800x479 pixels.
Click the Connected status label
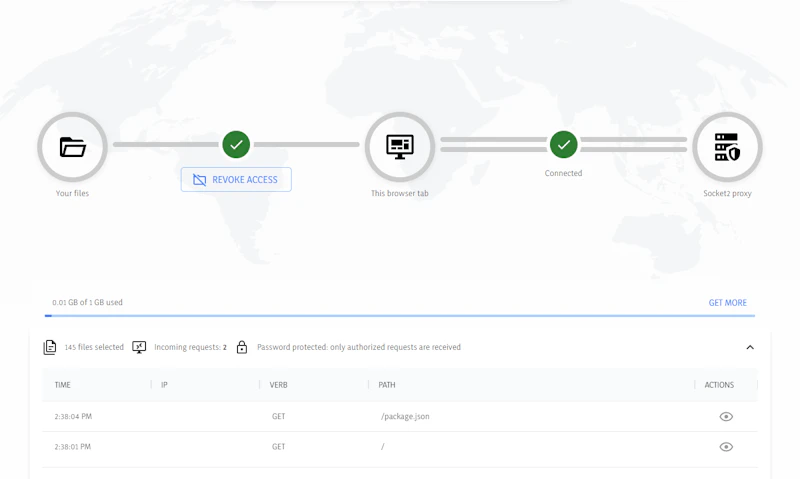click(563, 173)
